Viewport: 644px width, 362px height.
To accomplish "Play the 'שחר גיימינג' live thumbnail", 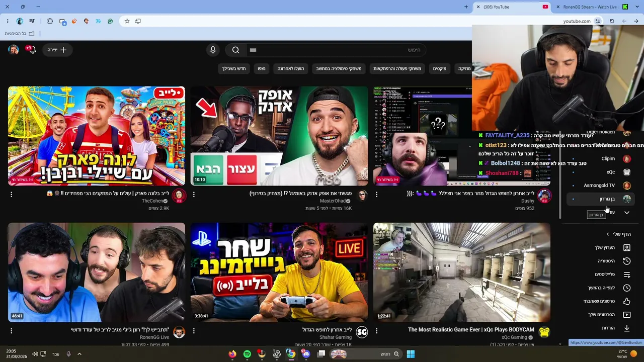I will (x=279, y=272).
